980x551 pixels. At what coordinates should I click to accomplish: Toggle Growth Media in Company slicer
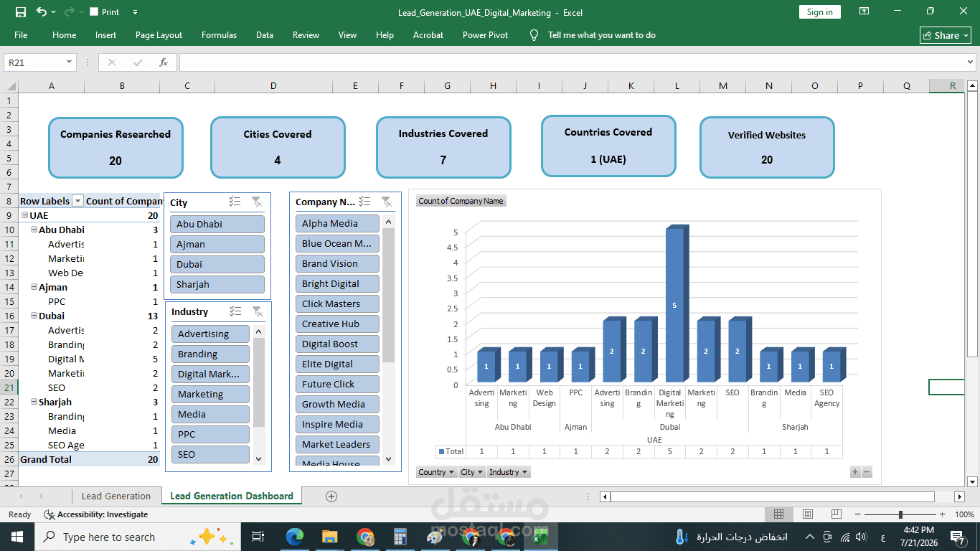pos(337,404)
